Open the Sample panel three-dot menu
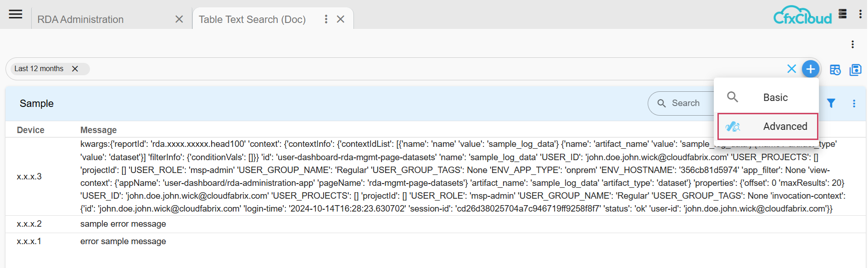 [854, 104]
